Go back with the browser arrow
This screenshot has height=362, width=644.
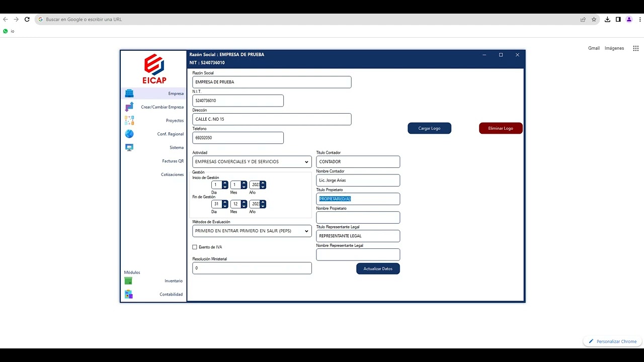tap(6, 19)
